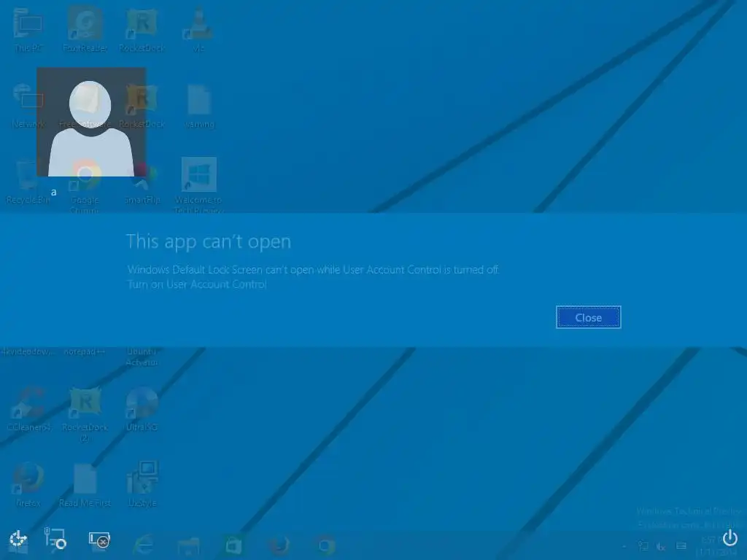This screenshot has height=560, width=747.
Task: Select the UltraISO desktop shortcut
Action: click(142, 410)
